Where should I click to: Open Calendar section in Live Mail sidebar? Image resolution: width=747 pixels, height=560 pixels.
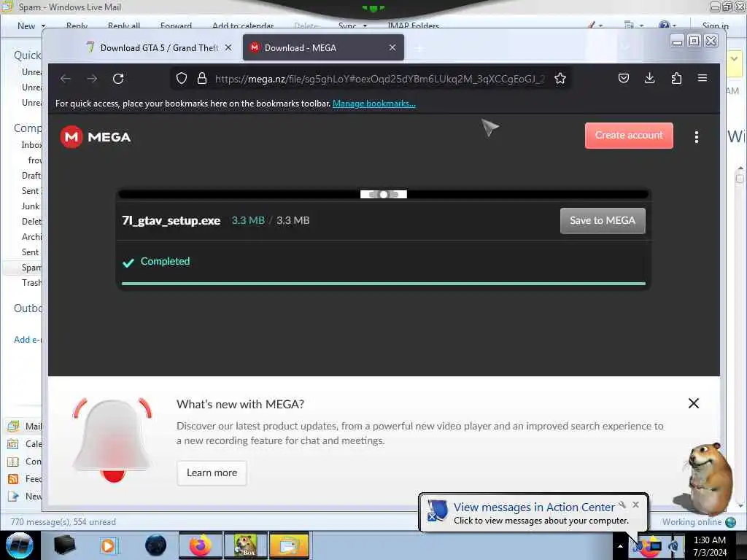pos(25,444)
